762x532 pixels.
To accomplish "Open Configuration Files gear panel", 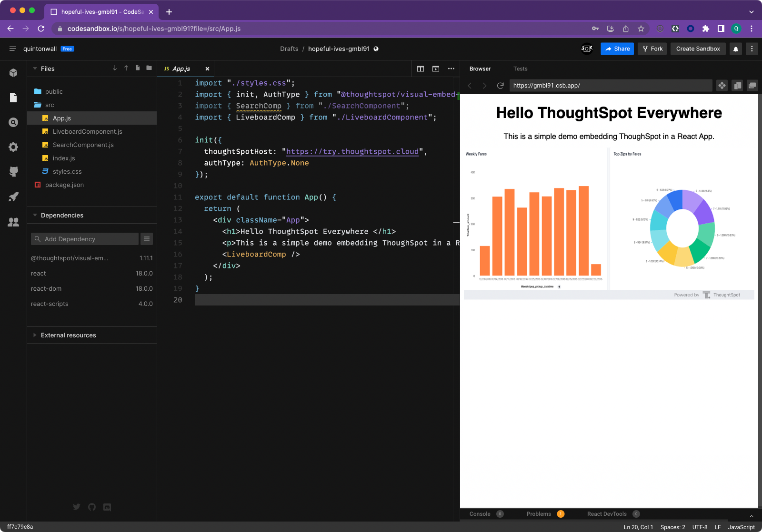I will (13, 147).
